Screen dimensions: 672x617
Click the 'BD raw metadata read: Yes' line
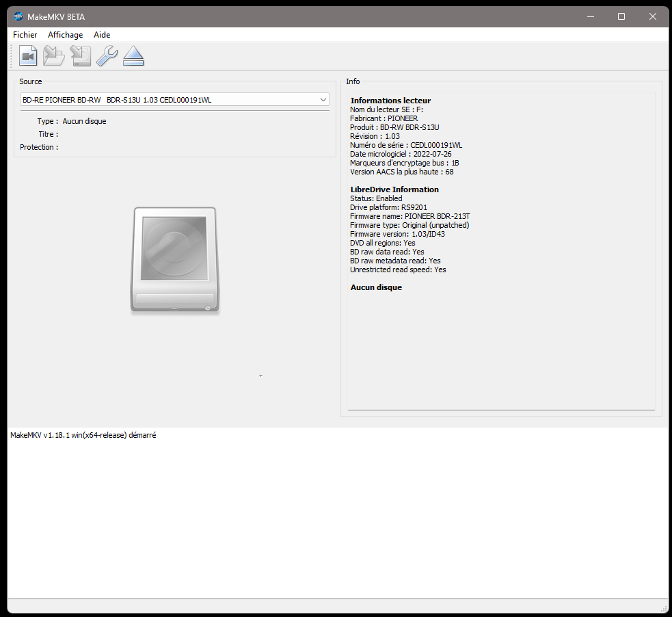click(x=395, y=261)
